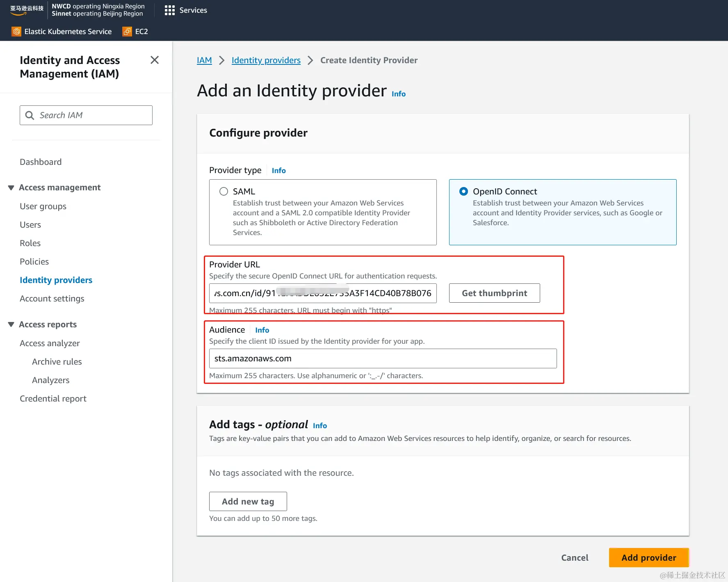The image size is (728, 582).
Task: Click the Search IAM magnifier icon
Action: point(30,115)
